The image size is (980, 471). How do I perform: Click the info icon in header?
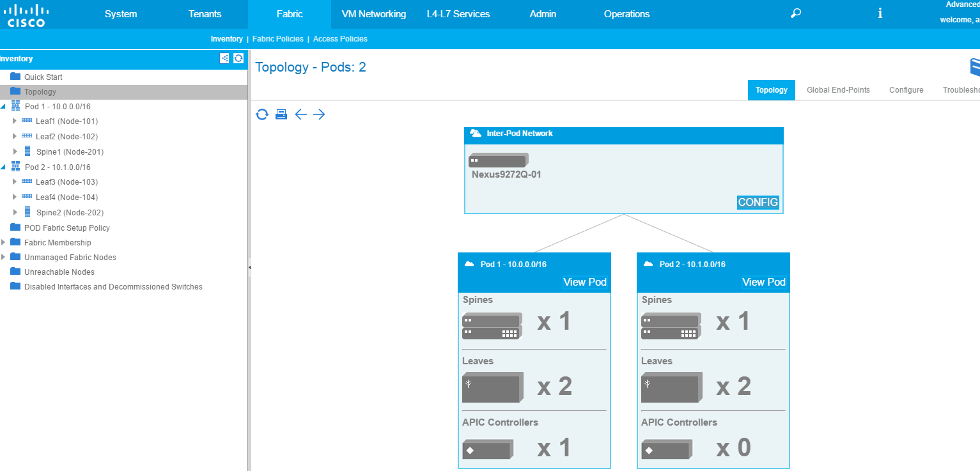[880, 13]
